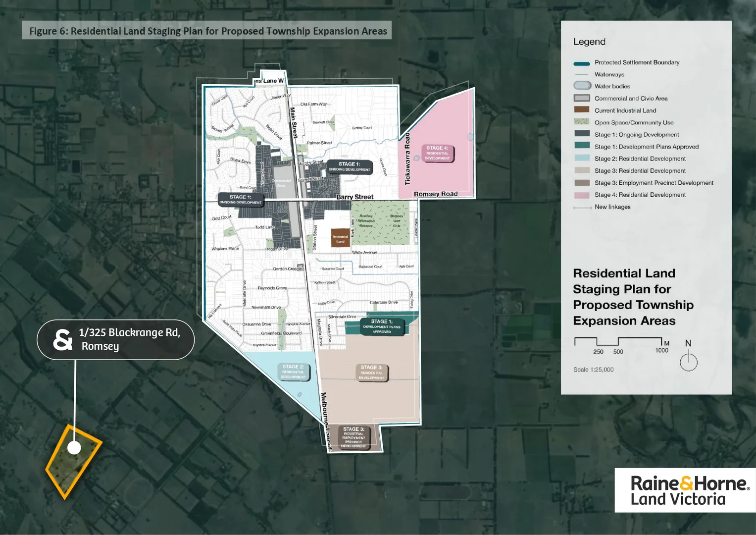This screenshot has width=756, height=535.
Task: Select Stage 1 Development Plans Approved map label
Action: [x=381, y=326]
